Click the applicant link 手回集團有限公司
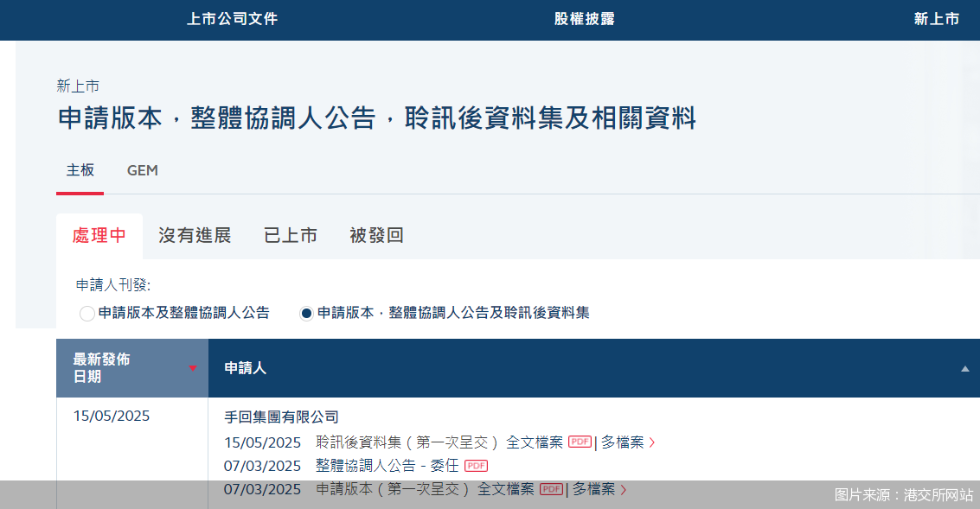The image size is (980, 509). 280,416
